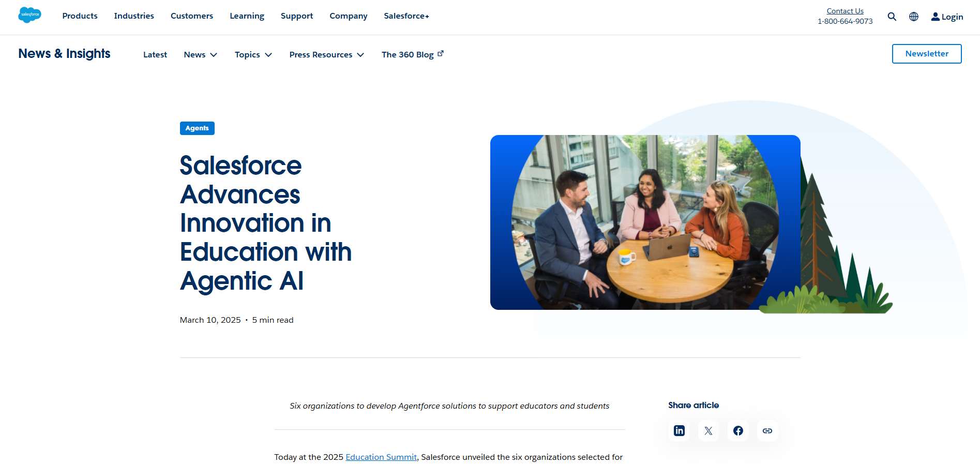Share article on LinkedIn
980x464 pixels.
(x=679, y=430)
